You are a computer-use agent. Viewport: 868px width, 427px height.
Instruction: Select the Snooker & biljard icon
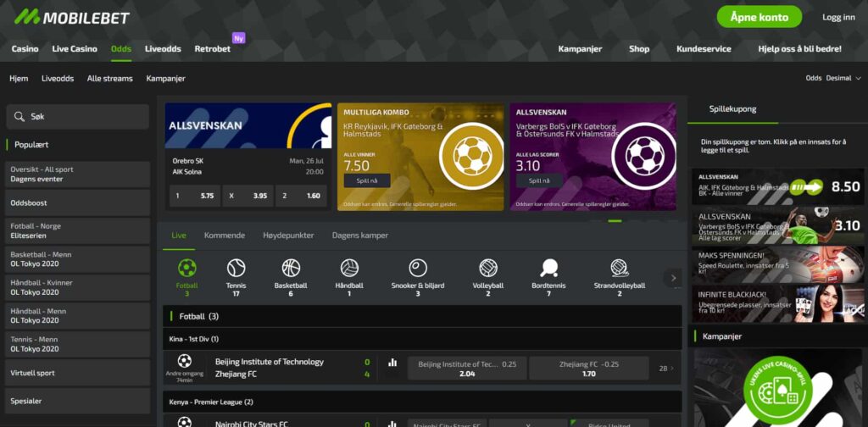point(418,269)
